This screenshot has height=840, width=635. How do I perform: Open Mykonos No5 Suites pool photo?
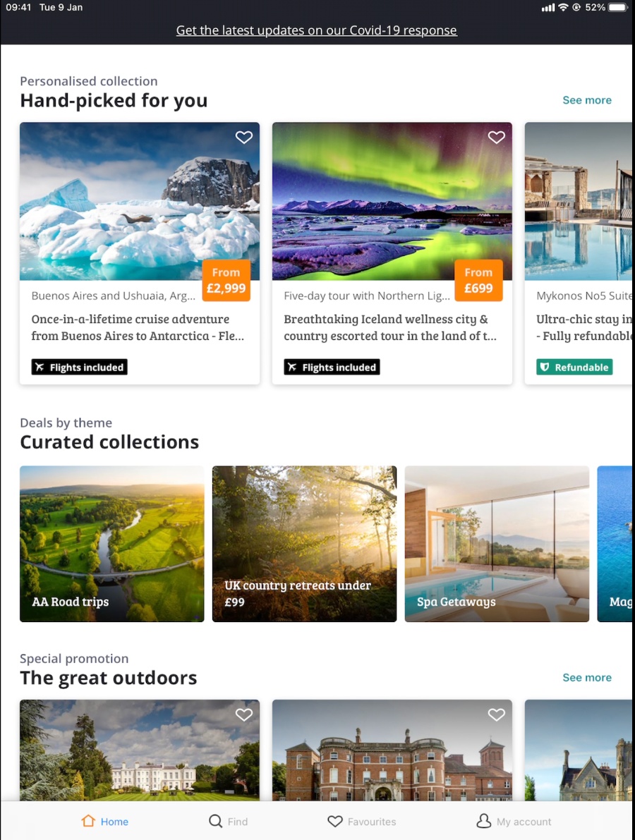tap(579, 202)
